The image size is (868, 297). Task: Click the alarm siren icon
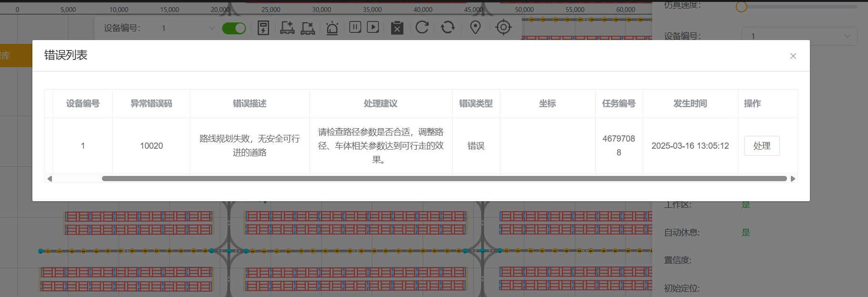tap(332, 28)
